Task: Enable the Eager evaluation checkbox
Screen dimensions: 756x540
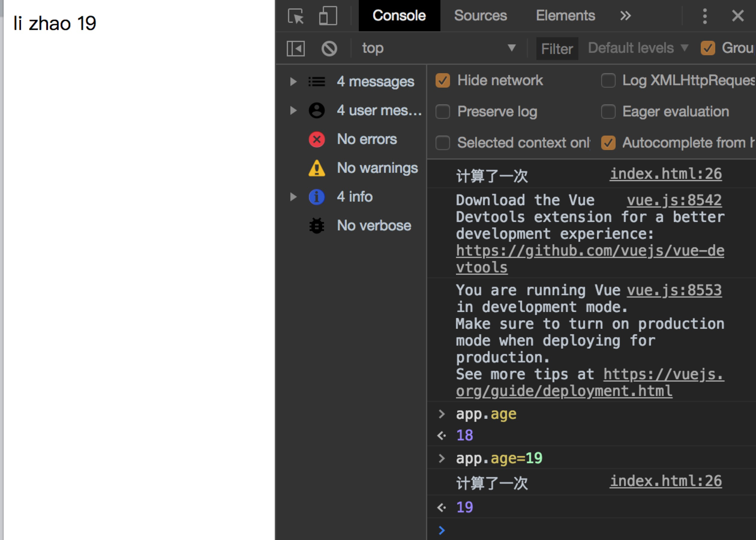Action: (x=608, y=112)
